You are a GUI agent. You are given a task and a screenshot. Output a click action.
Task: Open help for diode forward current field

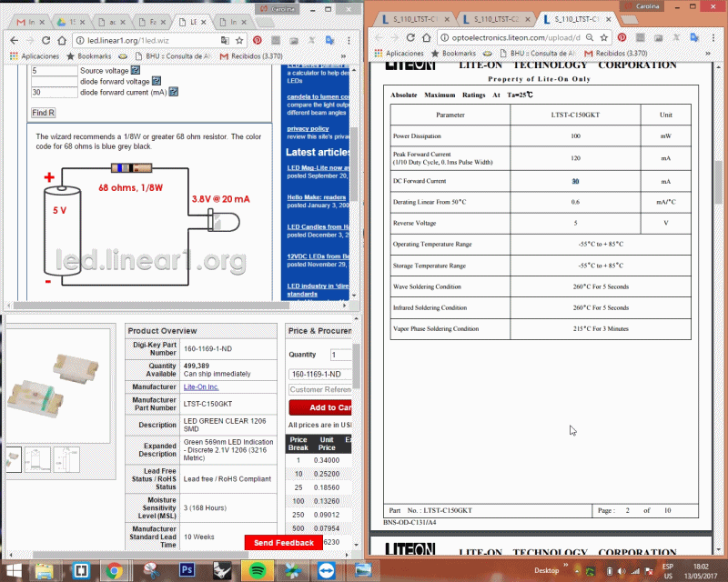click(x=173, y=92)
